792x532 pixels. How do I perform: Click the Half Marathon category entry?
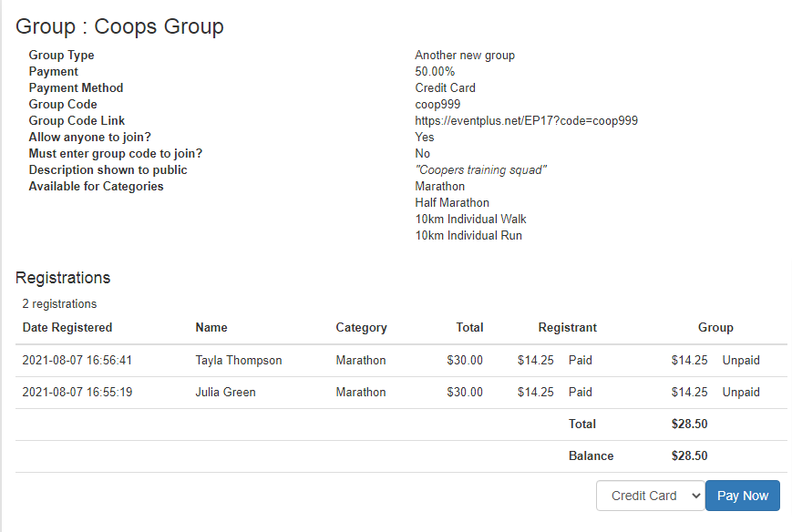(452, 202)
